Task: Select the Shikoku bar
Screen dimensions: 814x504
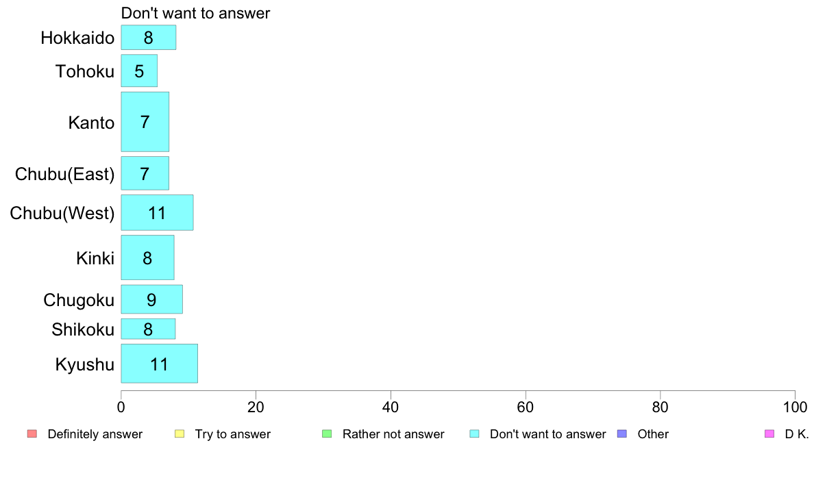Action: pyautogui.click(x=148, y=329)
